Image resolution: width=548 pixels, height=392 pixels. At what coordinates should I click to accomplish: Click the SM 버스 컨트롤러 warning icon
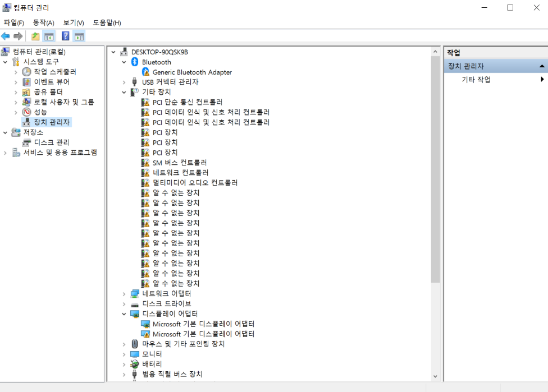145,162
